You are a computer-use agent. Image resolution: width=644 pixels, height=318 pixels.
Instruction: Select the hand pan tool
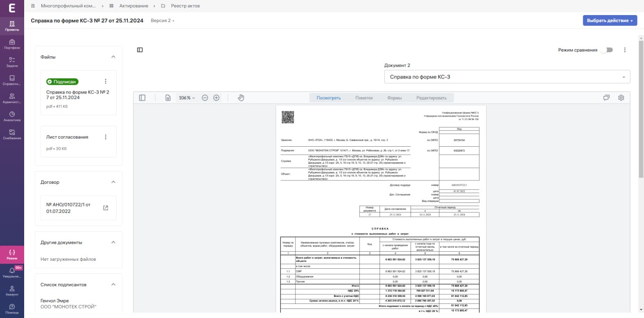[x=241, y=97]
